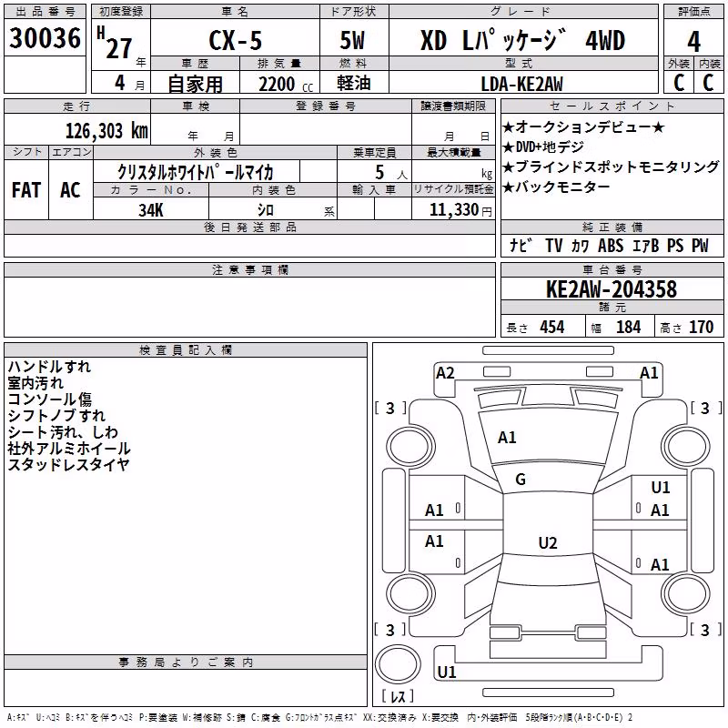728x728 pixels.
Task: Click equipment item エアB
Action: tap(645, 246)
